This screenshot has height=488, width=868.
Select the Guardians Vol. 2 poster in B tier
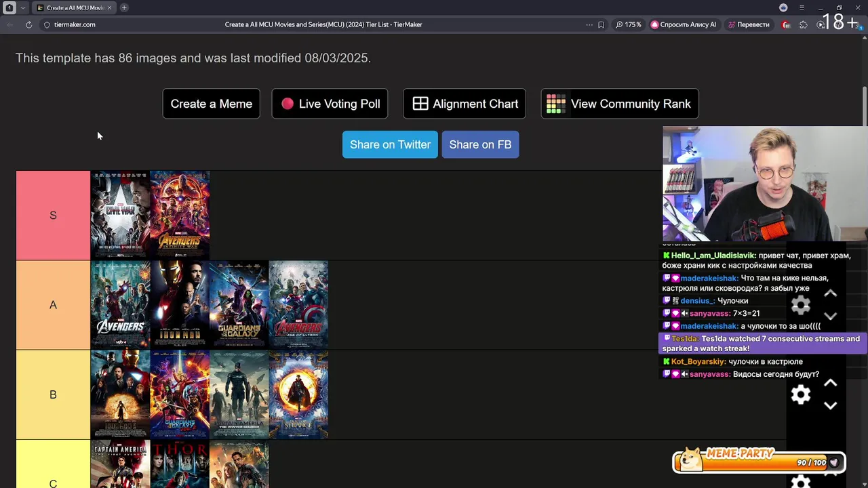[180, 394]
